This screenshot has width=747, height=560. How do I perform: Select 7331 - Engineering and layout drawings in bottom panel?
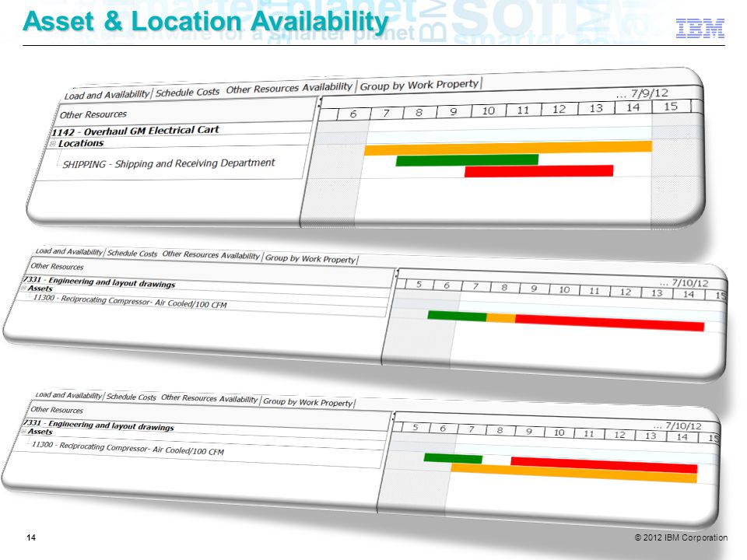click(x=99, y=425)
